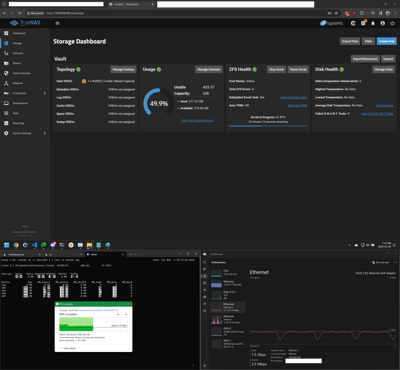Click the TrueNAS logo

[25, 23]
